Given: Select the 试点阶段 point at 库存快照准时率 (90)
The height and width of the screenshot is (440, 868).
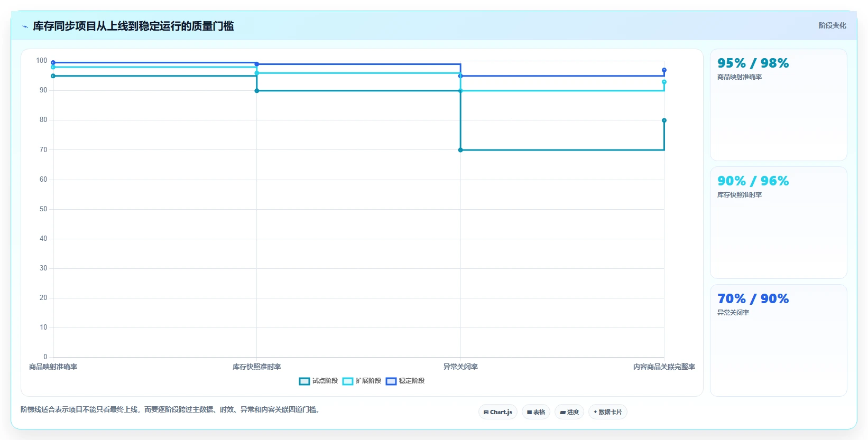Looking at the screenshot, I should coord(257,91).
